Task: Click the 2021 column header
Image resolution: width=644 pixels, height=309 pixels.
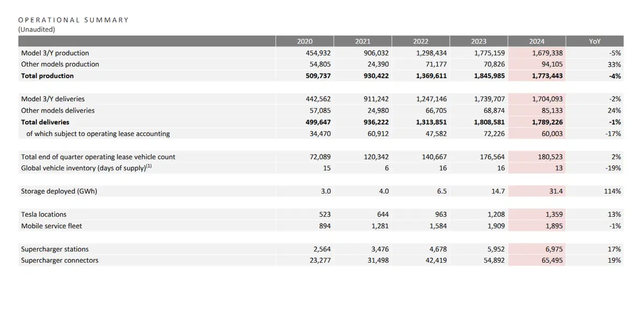Action: (x=362, y=41)
